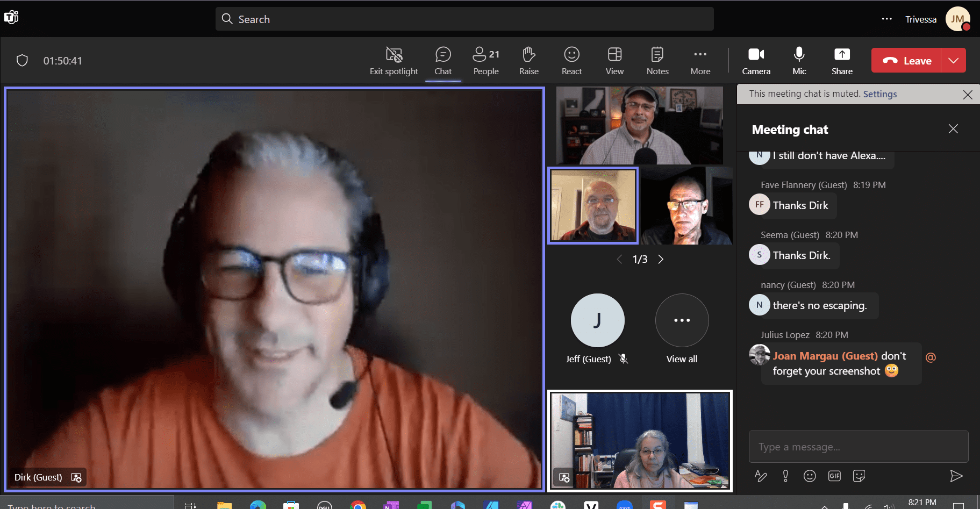
Task: Open the More actions menu
Action: (x=700, y=61)
